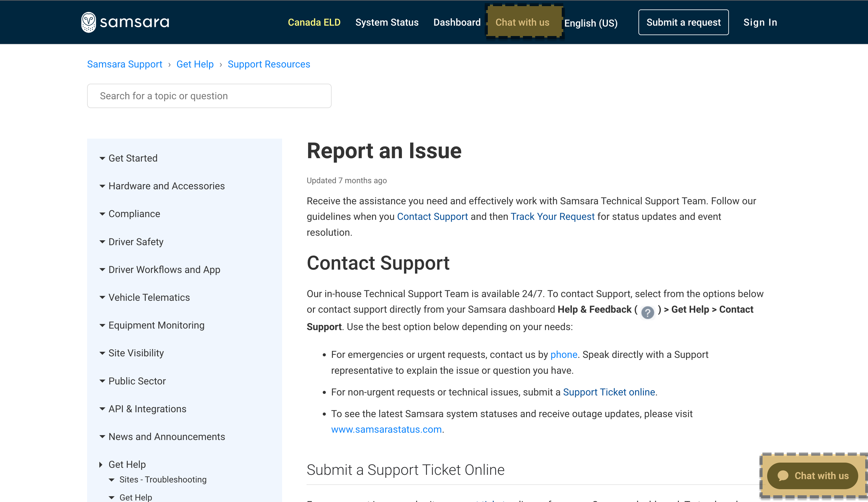Open the English (US) language selector
868x502 pixels.
tap(591, 24)
